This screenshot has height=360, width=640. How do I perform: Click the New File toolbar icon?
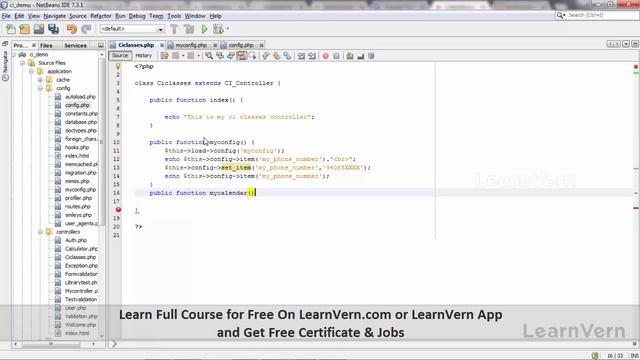[11, 29]
